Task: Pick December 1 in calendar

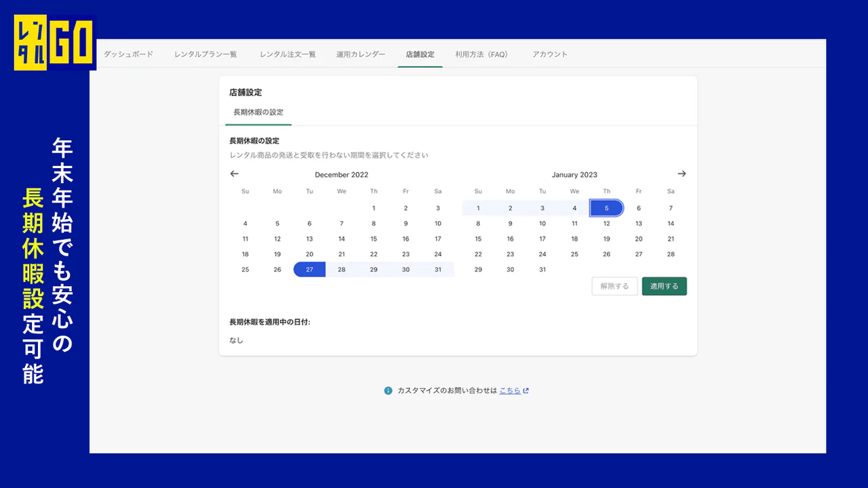Action: (x=374, y=208)
